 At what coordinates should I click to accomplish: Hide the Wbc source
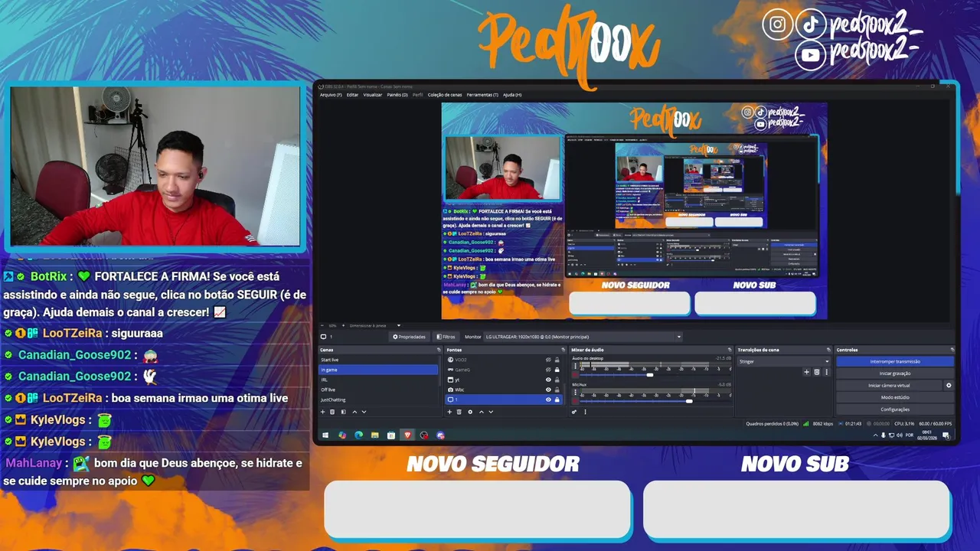[x=548, y=390]
